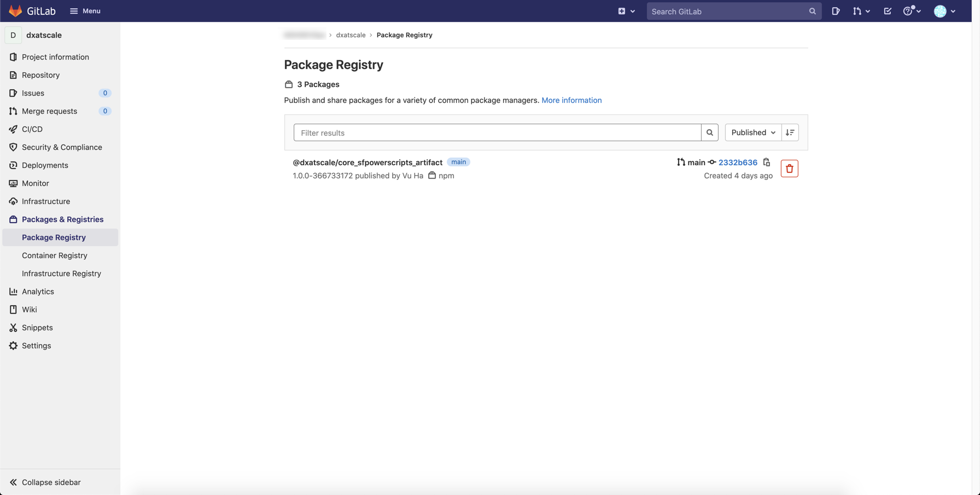
Task: Open the dxatscale project avatar
Action: [x=13, y=35]
